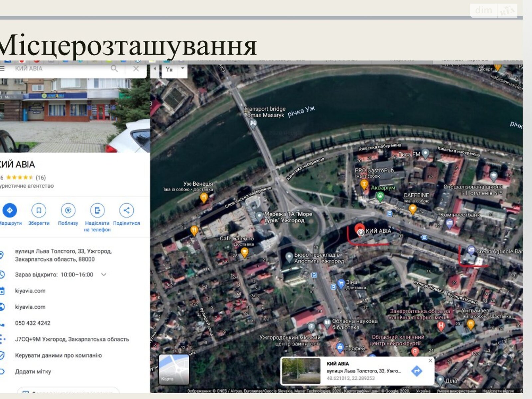Click Бюро перекладів Апостиль marker

point(289,257)
